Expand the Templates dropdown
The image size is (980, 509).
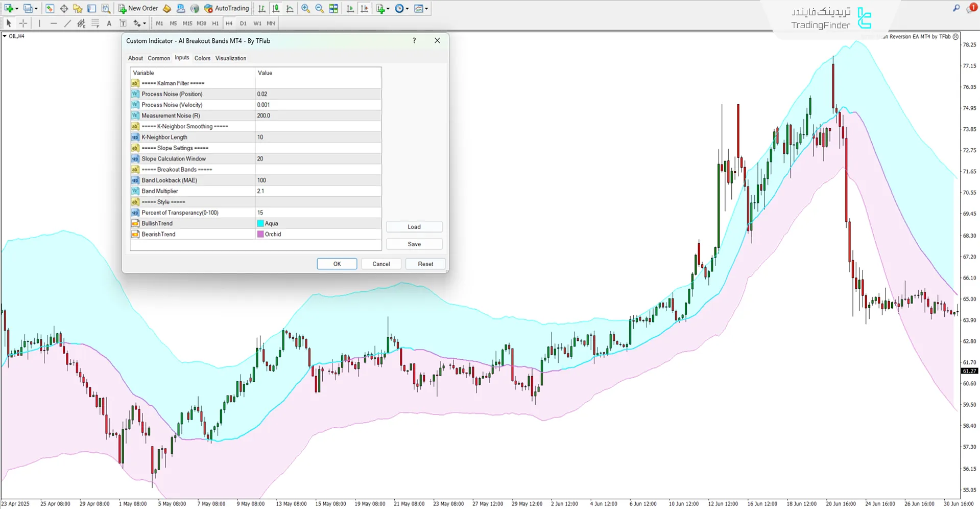pyautogui.click(x=420, y=8)
